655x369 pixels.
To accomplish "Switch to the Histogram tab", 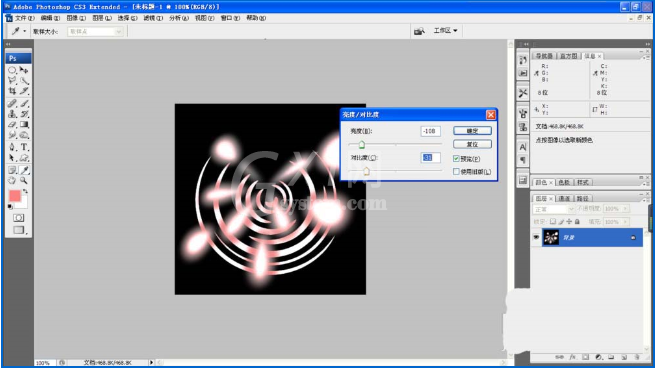I will coord(568,56).
